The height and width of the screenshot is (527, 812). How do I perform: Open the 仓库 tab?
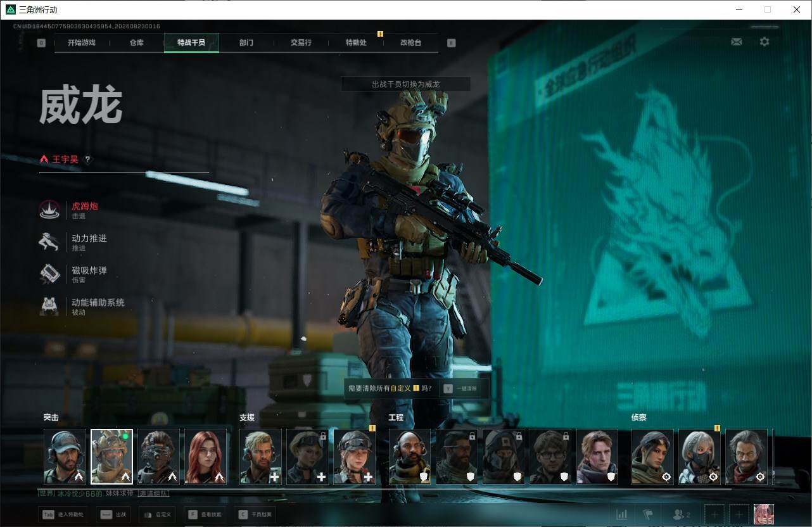tap(136, 43)
